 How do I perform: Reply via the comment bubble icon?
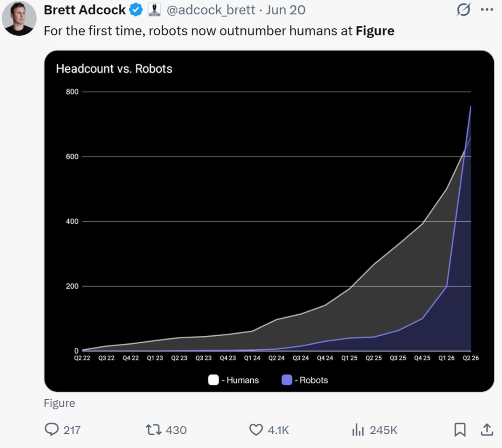point(52,430)
